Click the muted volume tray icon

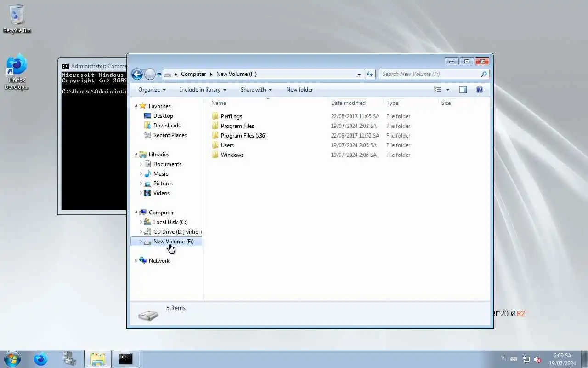(x=537, y=360)
